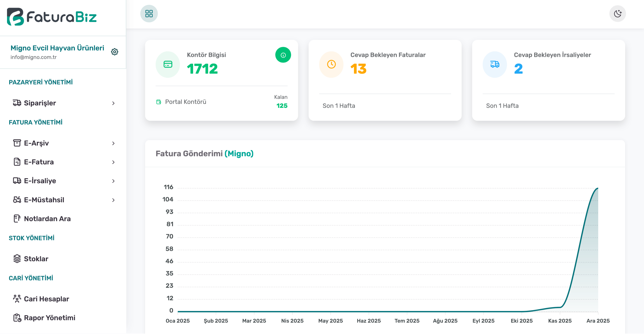Expand the E-İrsaliye submenu arrow
The height and width of the screenshot is (334, 644).
[x=113, y=181]
